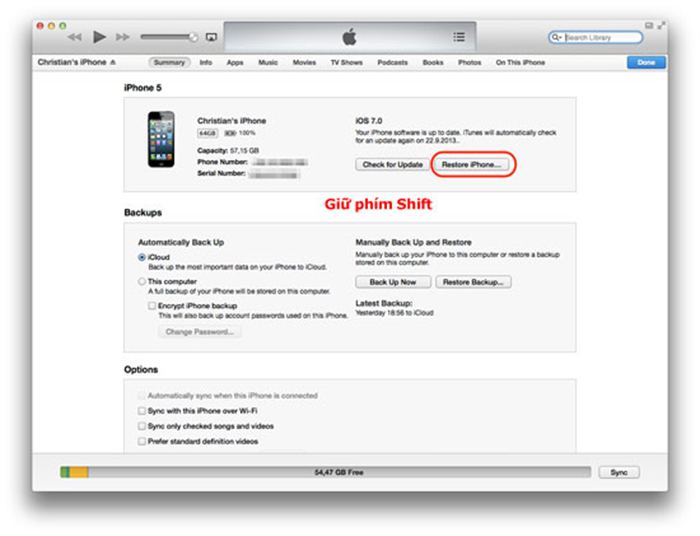The width and height of the screenshot is (700, 536).
Task: Skip back with the rewind icon
Action: pyautogui.click(x=75, y=37)
